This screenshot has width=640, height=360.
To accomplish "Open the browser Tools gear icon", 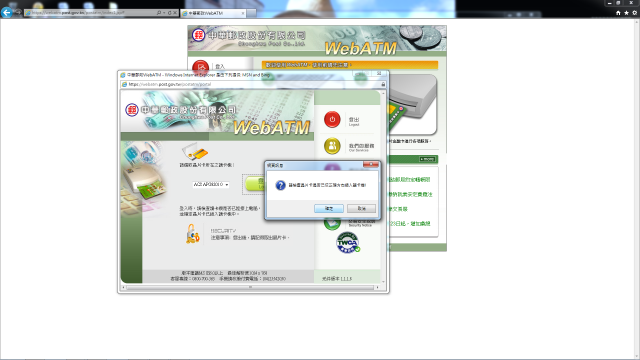I will pos(634,13).
